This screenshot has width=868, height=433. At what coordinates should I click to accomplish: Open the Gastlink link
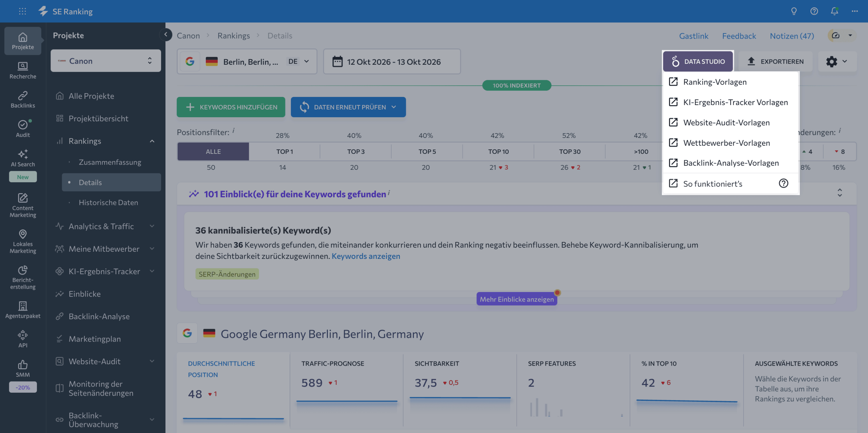click(694, 36)
